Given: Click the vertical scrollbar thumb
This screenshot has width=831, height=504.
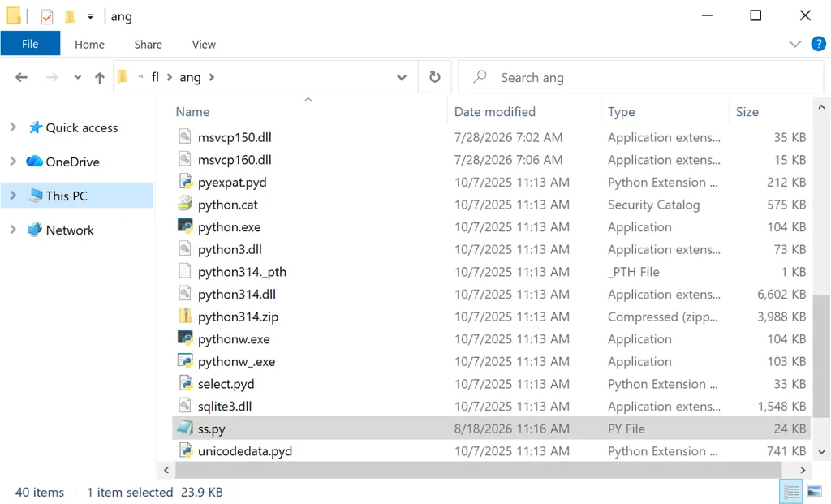Looking at the screenshot, I should (821, 355).
